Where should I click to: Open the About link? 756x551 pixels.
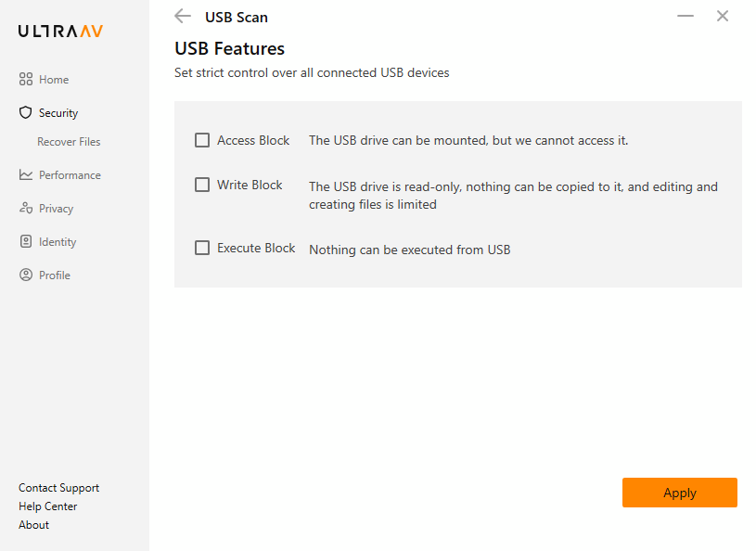pyautogui.click(x=33, y=525)
